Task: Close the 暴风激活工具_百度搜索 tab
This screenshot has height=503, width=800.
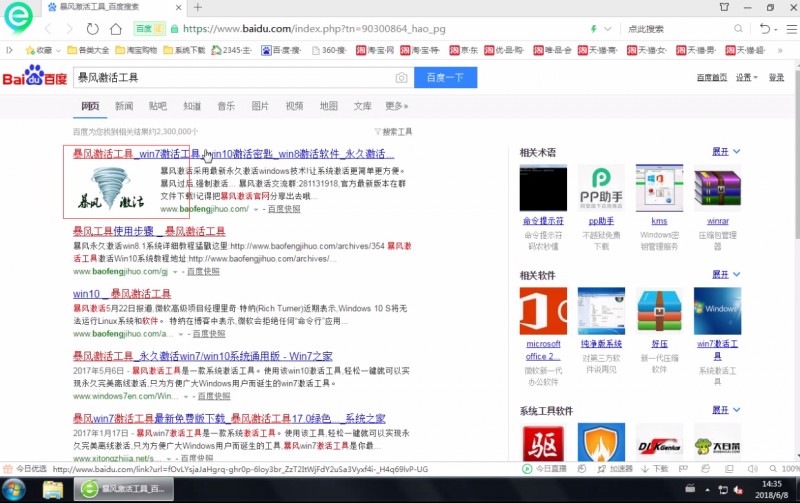Action: tap(178, 7)
